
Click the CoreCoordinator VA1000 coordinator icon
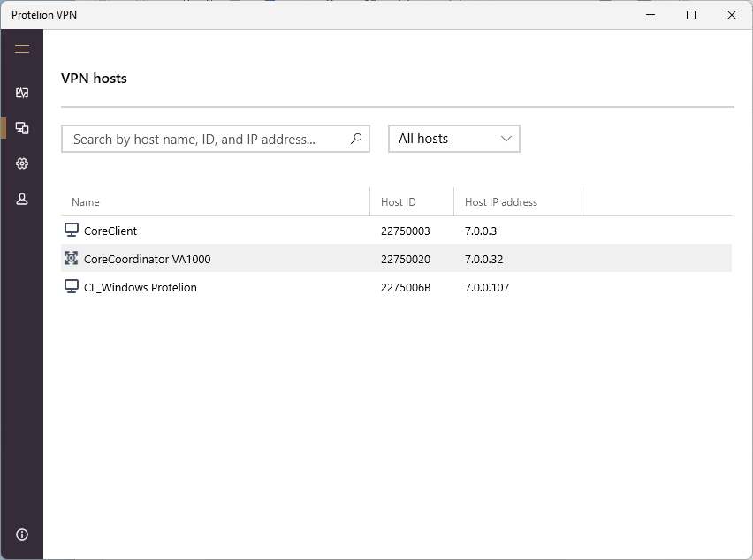coord(72,259)
